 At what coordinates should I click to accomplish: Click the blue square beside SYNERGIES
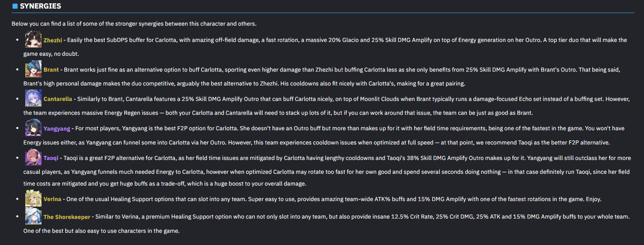point(15,6)
